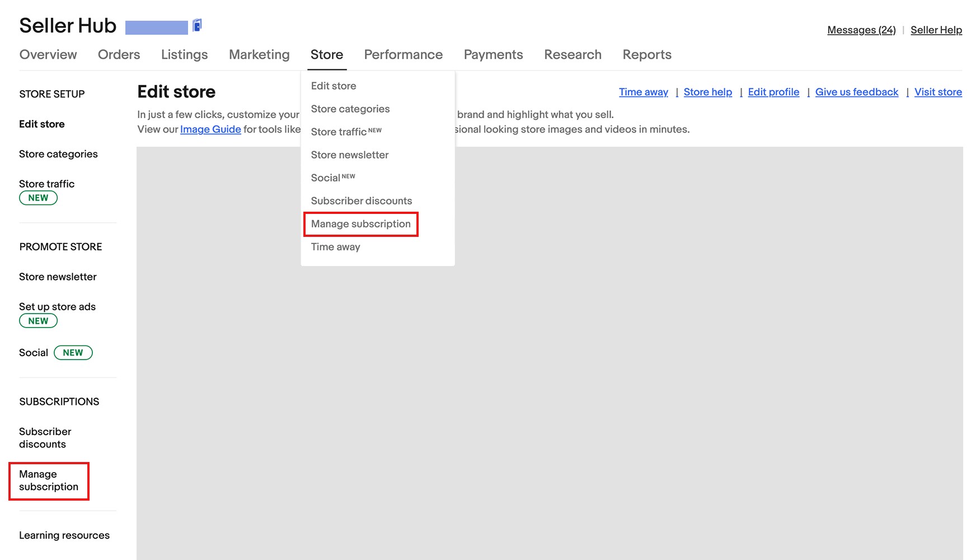The width and height of the screenshot is (980, 560).
Task: Open Subscriber discounts in left sidebar
Action: click(45, 438)
